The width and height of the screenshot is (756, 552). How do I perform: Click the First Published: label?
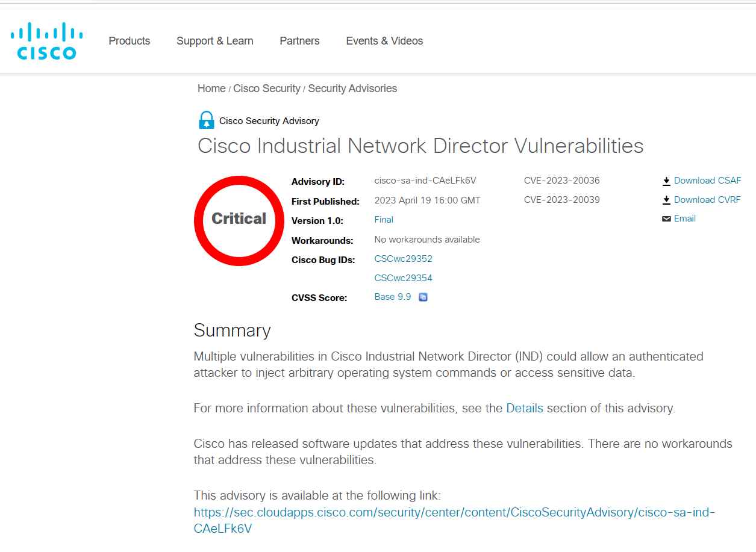325,202
